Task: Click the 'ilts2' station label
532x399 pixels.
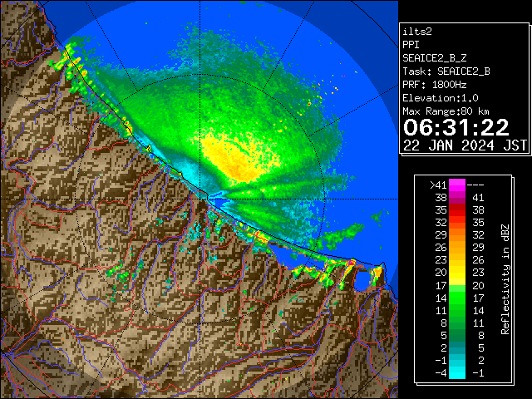Action: tap(417, 32)
